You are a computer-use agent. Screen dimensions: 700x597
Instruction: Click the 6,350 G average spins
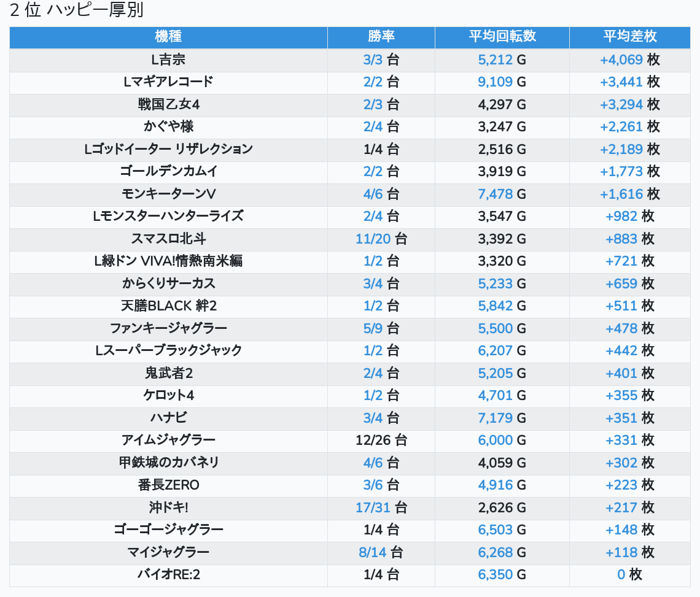click(502, 575)
